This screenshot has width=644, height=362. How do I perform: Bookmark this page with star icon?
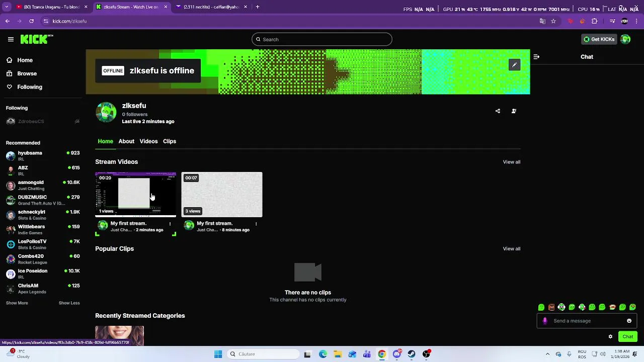coord(553,21)
